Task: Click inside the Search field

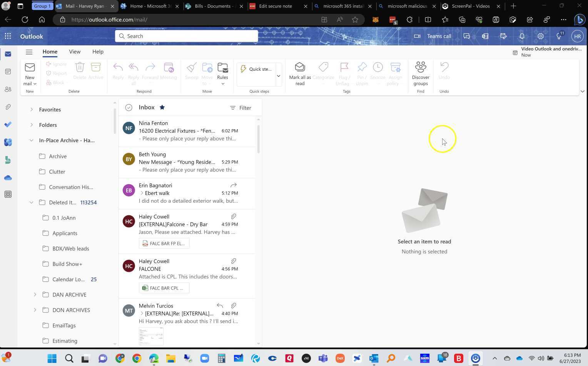Action: click(x=186, y=36)
